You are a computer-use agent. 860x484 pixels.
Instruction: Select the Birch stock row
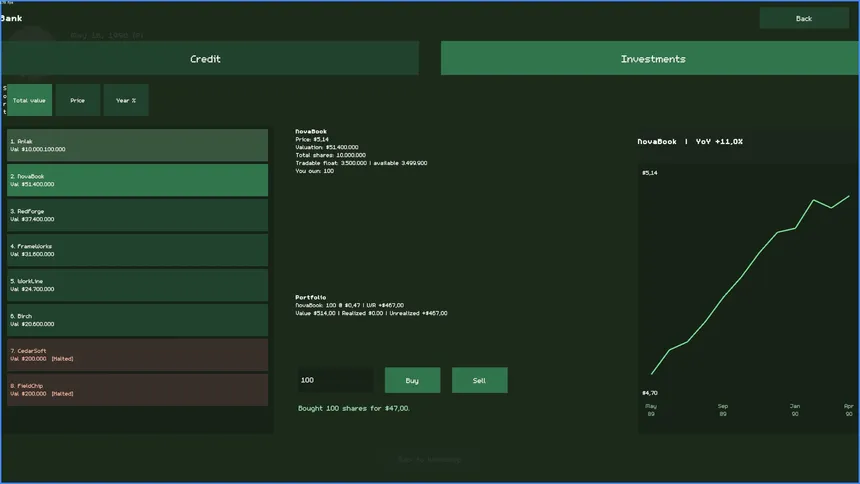point(138,320)
